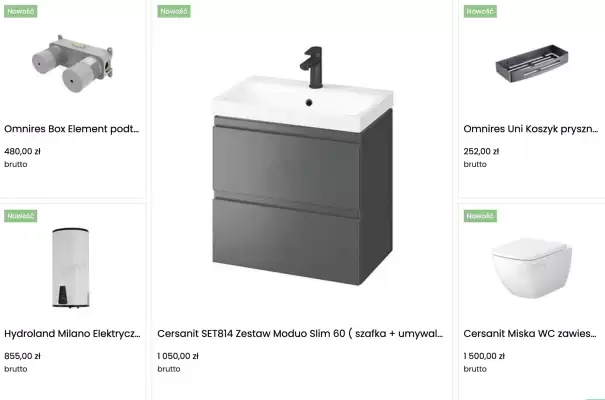
Task: Click the Omnires Uni Koszyk product title
Action: (x=530, y=129)
